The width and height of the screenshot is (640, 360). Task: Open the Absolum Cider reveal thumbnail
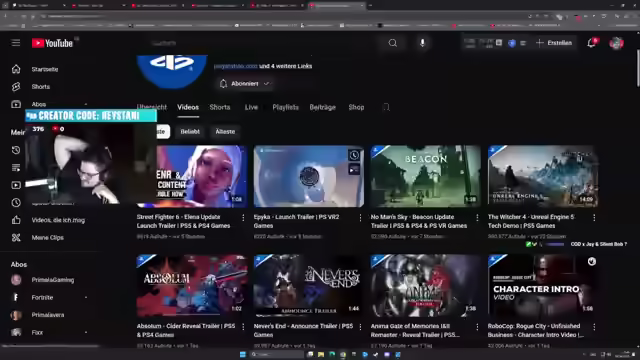[192, 286]
